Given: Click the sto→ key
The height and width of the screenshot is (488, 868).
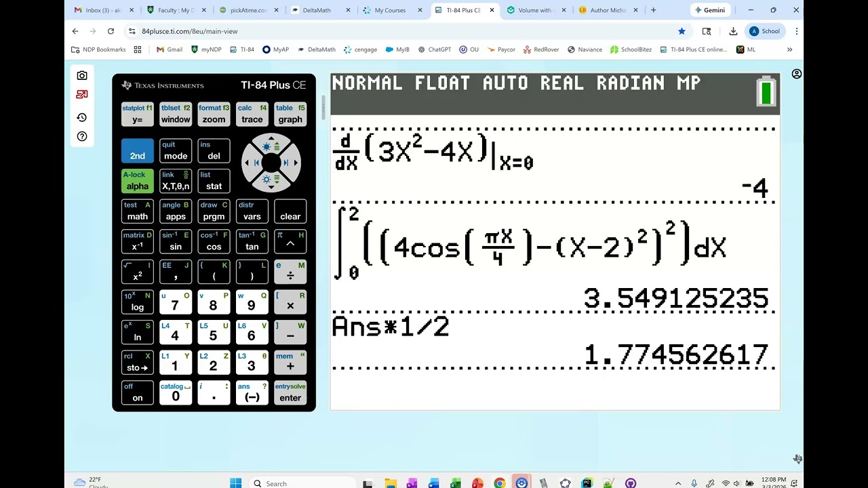Looking at the screenshot, I should click(138, 363).
